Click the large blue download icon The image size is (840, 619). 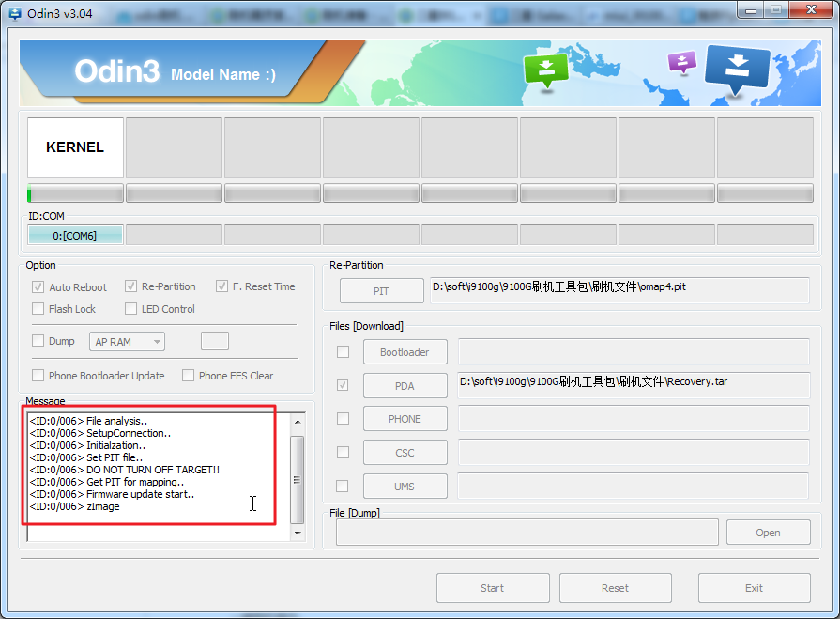point(737,70)
